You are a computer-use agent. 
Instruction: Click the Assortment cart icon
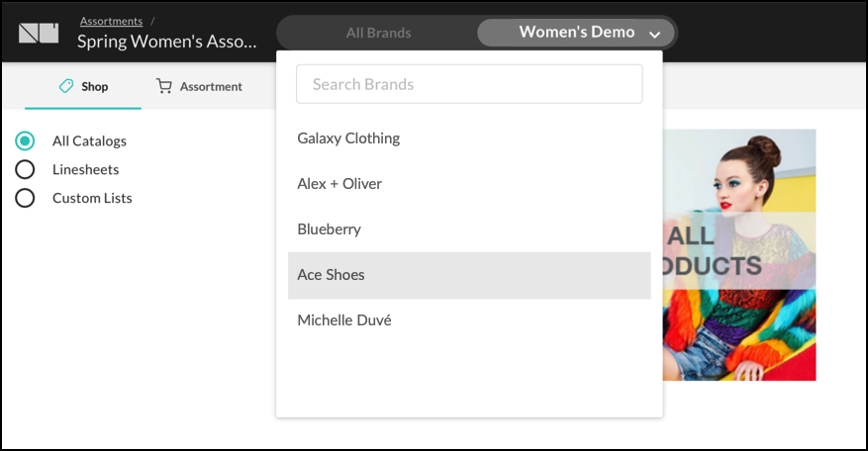coord(164,86)
